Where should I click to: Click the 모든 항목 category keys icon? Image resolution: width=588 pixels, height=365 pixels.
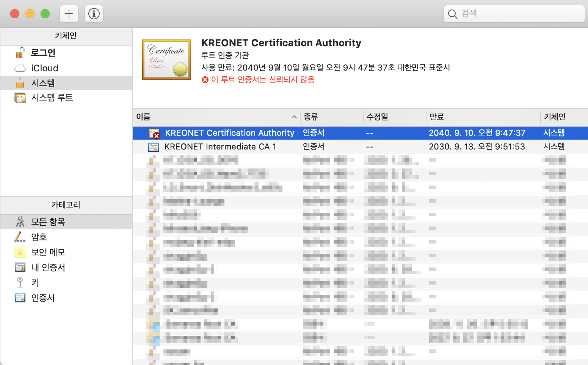click(20, 222)
